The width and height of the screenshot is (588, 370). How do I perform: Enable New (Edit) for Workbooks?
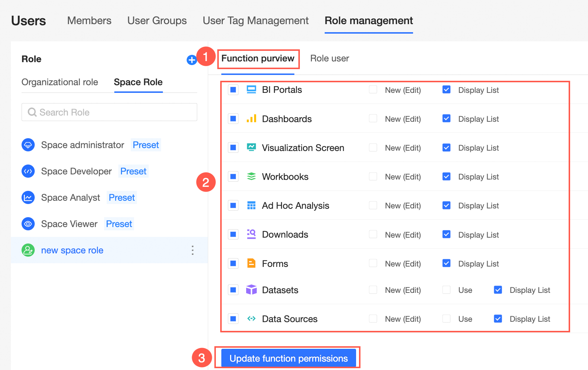tap(373, 177)
